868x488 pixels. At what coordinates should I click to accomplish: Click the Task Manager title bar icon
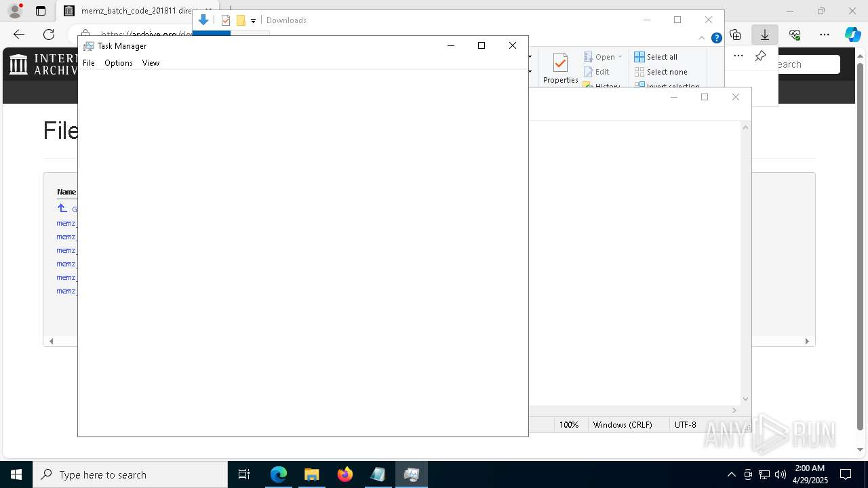point(89,46)
